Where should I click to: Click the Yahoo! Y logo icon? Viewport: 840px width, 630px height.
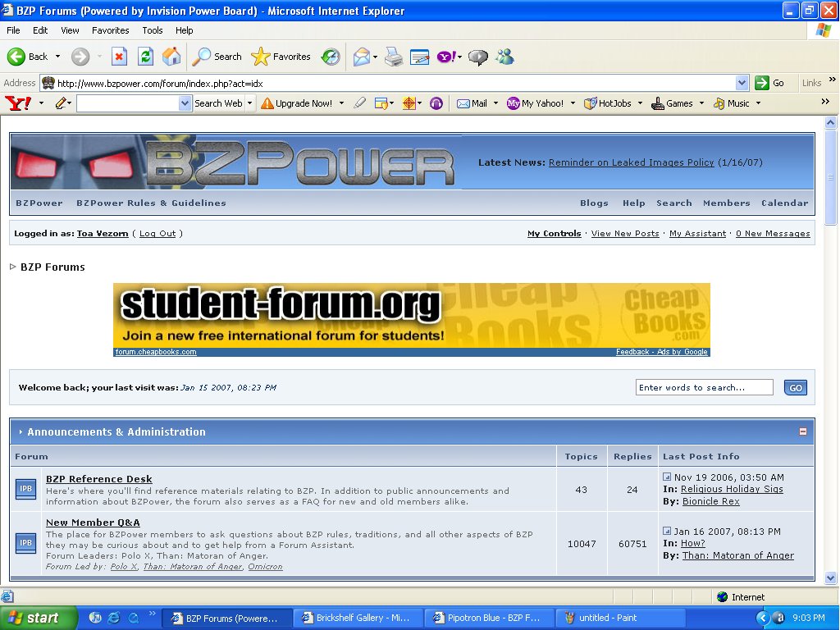coord(18,103)
